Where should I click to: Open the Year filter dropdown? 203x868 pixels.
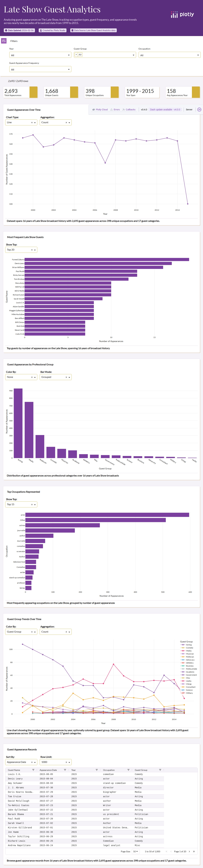[40, 55]
